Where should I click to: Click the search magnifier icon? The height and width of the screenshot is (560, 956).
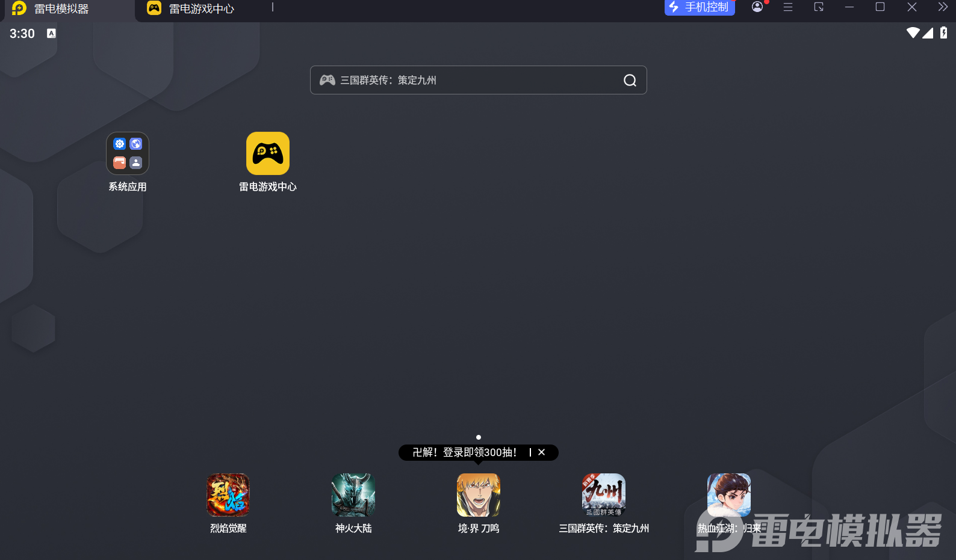tap(630, 81)
